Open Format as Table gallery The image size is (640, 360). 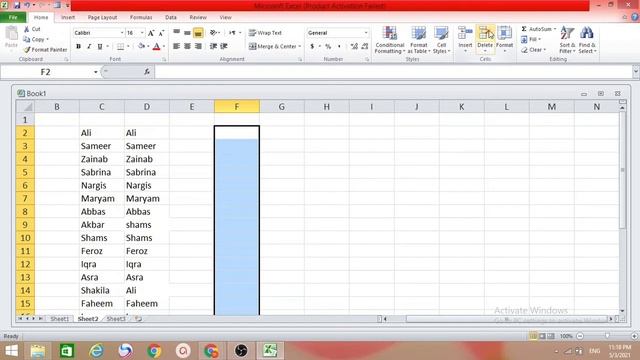[x=419, y=40]
